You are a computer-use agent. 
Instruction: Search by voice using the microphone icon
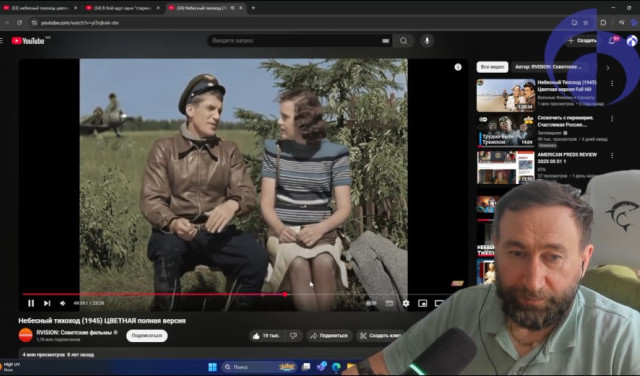tap(427, 40)
